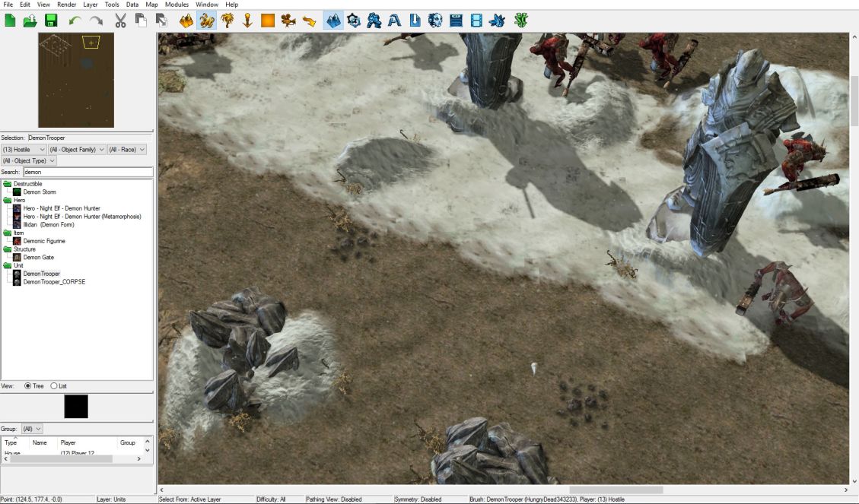The image size is (859, 504).
Task: Switch to the Terrain layer tool
Action: [x=186, y=21]
